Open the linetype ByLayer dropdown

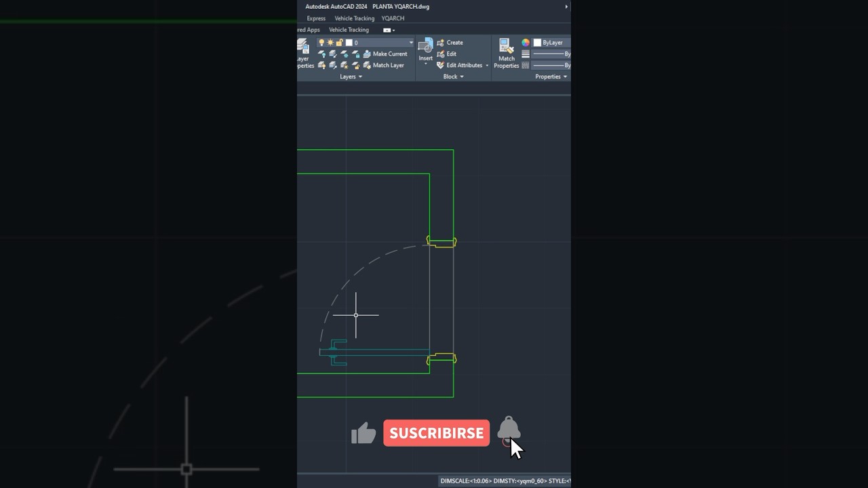click(552, 66)
